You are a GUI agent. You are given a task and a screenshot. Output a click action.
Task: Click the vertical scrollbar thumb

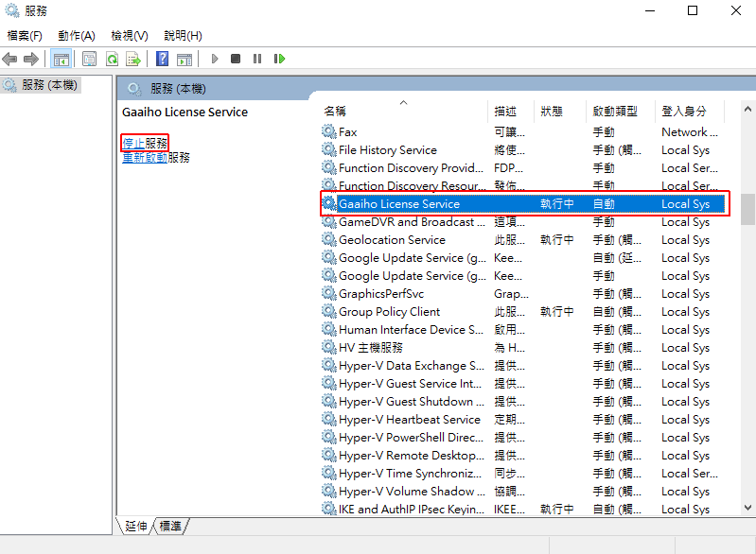[x=747, y=209]
